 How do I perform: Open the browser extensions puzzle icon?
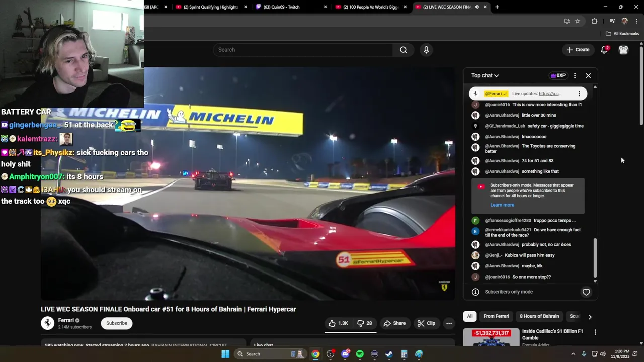595,21
